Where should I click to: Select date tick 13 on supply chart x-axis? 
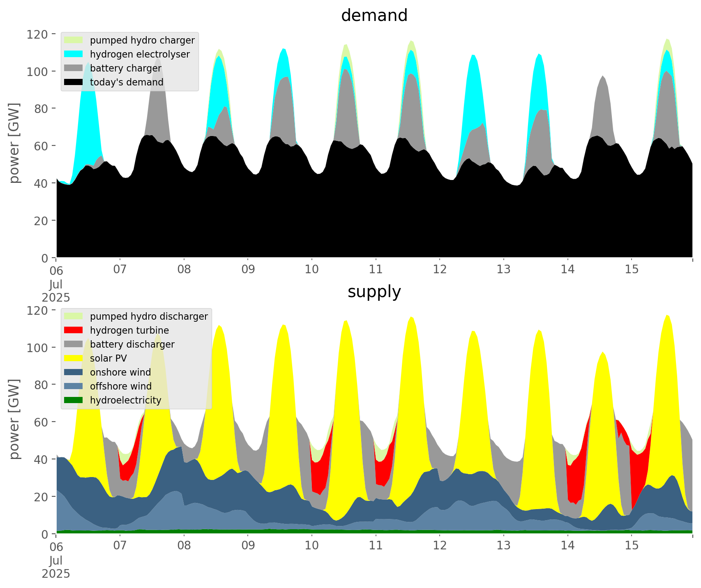coord(503,546)
